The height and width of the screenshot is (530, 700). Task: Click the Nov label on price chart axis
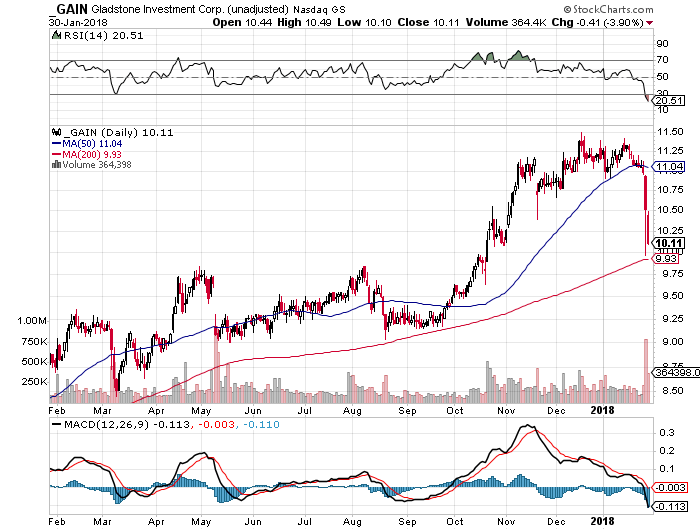coord(506,410)
